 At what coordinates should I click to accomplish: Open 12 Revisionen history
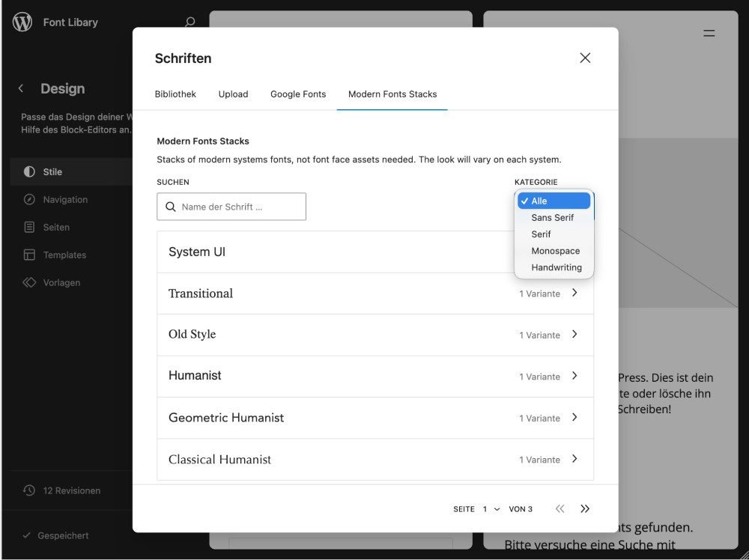[71, 491]
